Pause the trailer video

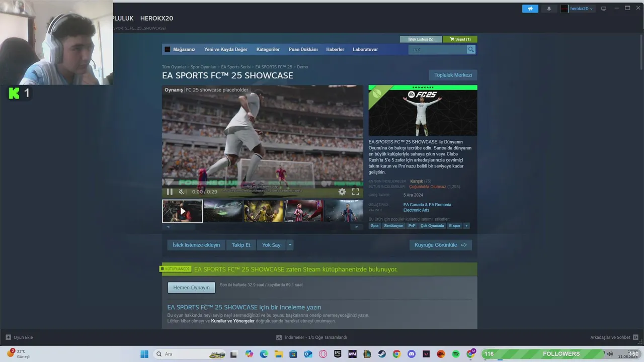point(170,192)
